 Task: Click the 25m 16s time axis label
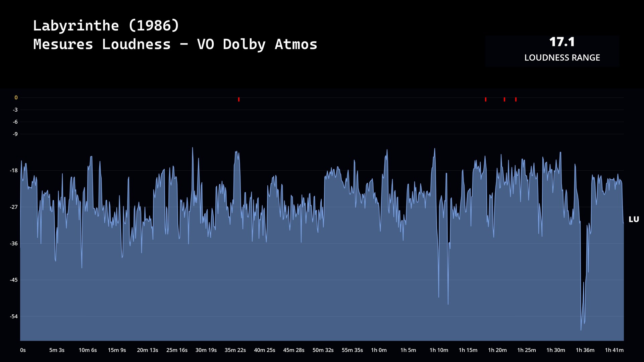177,350
